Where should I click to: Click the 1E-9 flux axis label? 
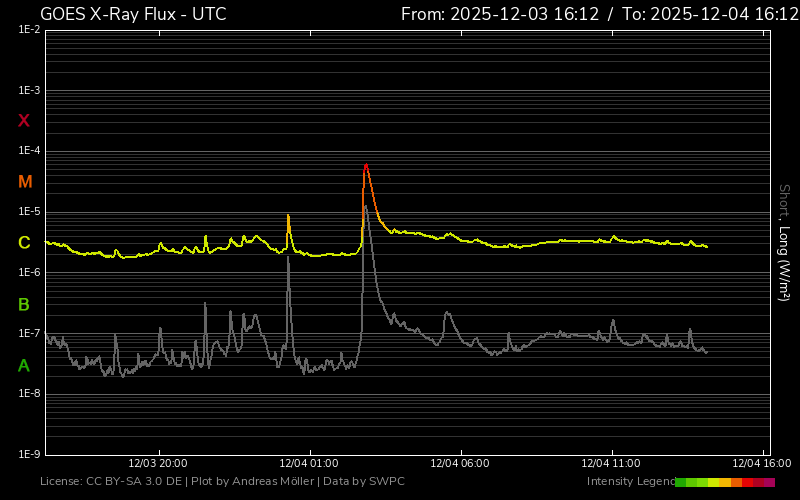click(29, 454)
